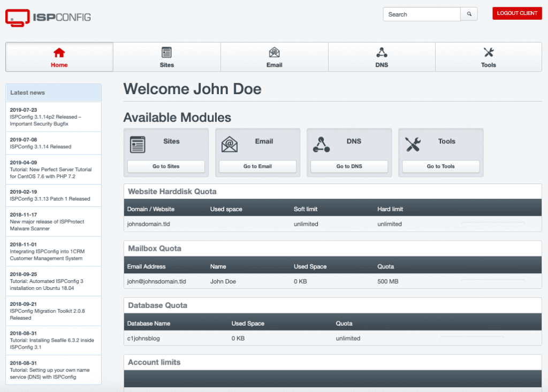This screenshot has height=392, width=548.
Task: Click the Email module envelope icon
Action: (x=229, y=144)
